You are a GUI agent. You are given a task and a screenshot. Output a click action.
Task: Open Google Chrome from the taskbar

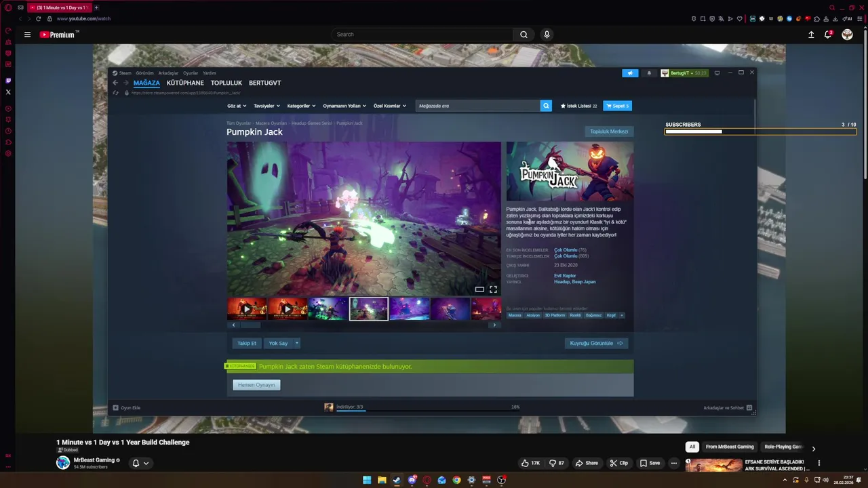pos(456,480)
